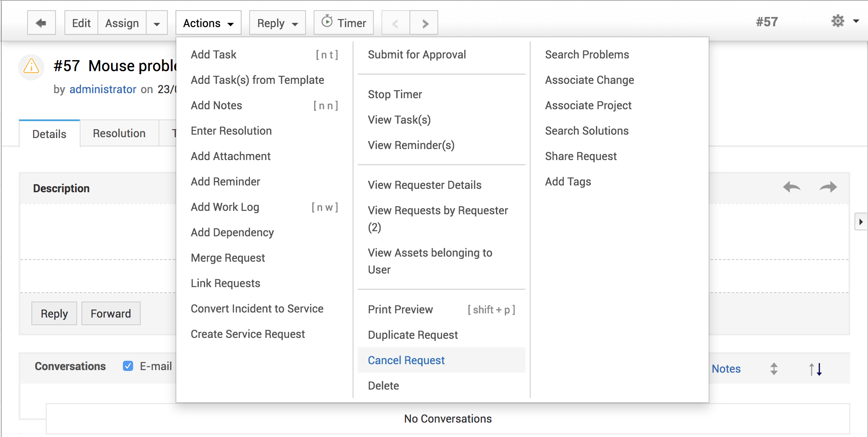This screenshot has width=868, height=437.
Task: Click the Reply button under Description
Action: point(54,313)
